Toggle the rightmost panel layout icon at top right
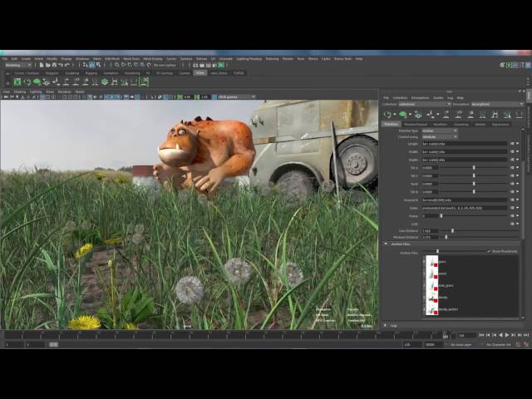The height and width of the screenshot is (399, 532). pos(529,65)
